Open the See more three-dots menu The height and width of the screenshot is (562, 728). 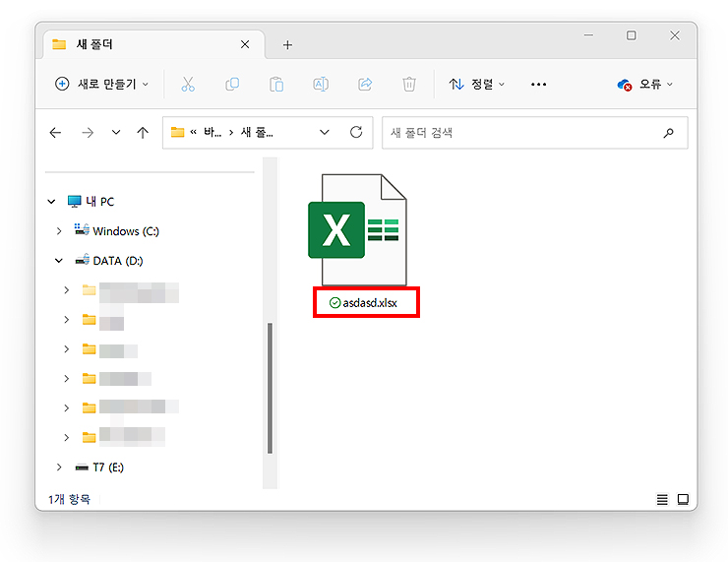coord(538,84)
